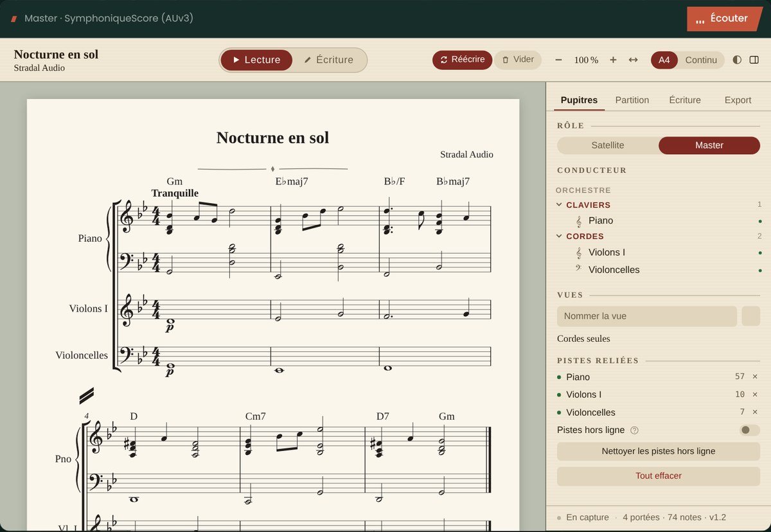Click the Violons I linked track row

[x=659, y=395]
